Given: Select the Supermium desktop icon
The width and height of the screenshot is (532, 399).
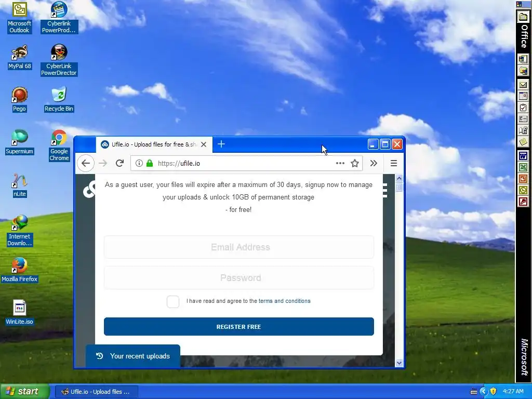Looking at the screenshot, I should pos(19,142).
